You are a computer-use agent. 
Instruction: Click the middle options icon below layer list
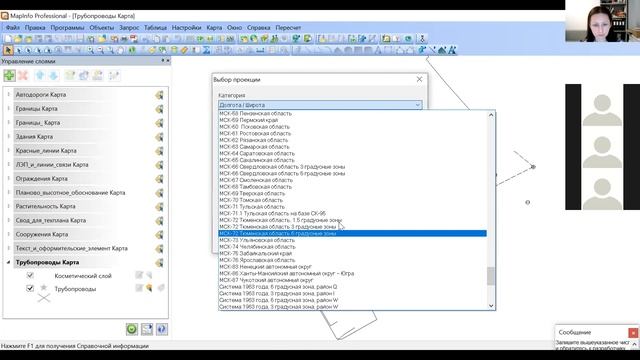click(147, 329)
